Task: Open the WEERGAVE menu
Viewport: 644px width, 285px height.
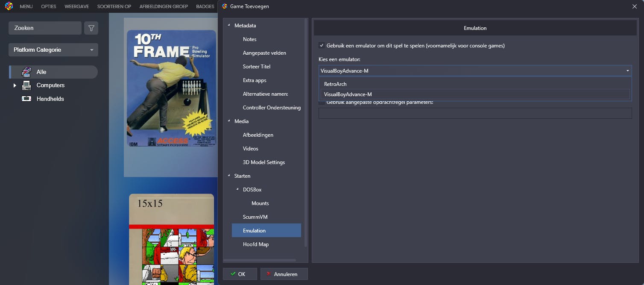Action: [x=76, y=6]
